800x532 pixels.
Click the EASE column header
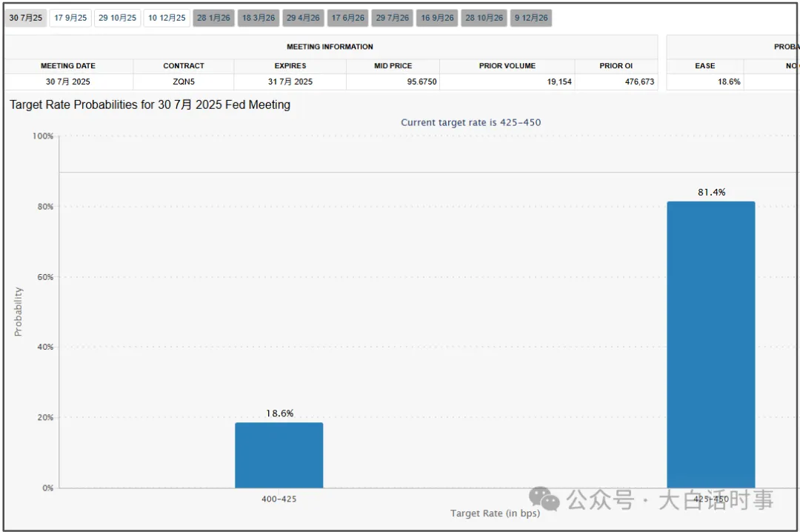[705, 66]
